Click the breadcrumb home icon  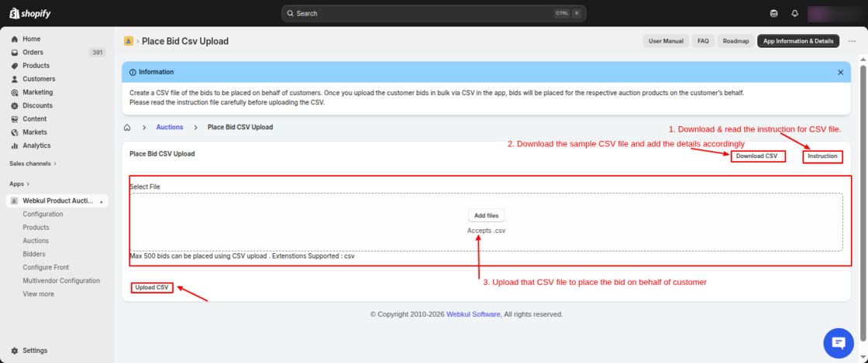coord(127,128)
